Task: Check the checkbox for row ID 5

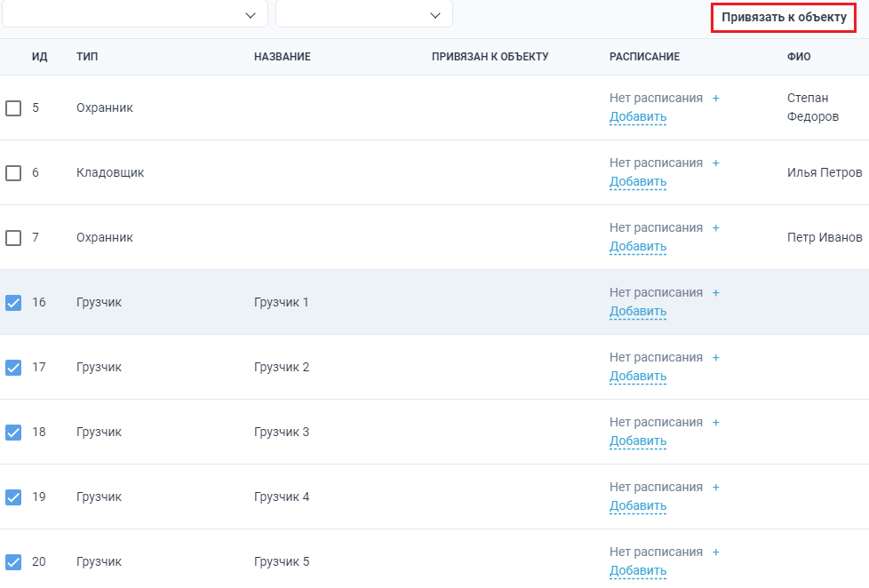Action: pyautogui.click(x=13, y=108)
